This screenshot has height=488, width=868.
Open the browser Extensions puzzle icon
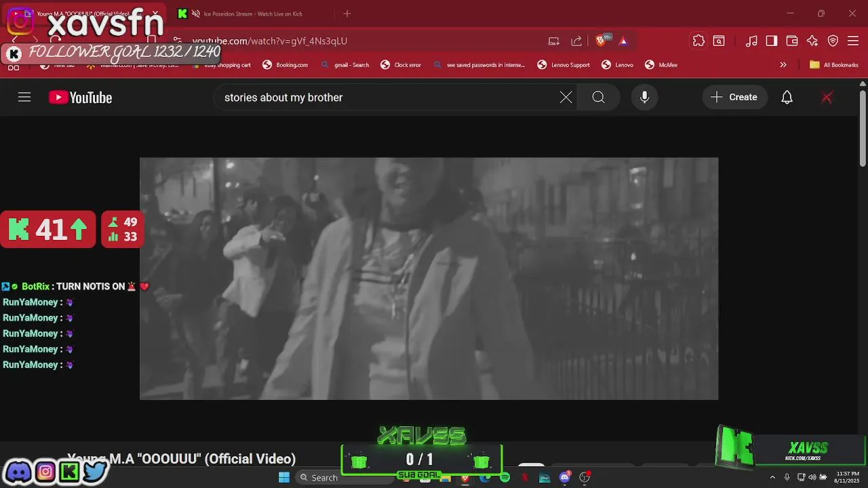tap(698, 41)
